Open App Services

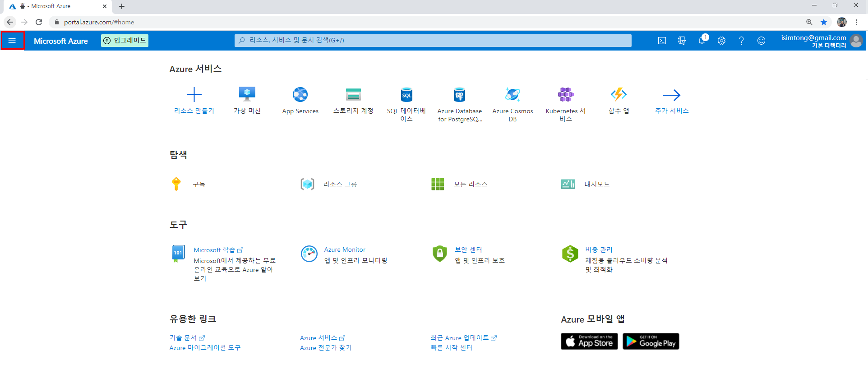300,101
